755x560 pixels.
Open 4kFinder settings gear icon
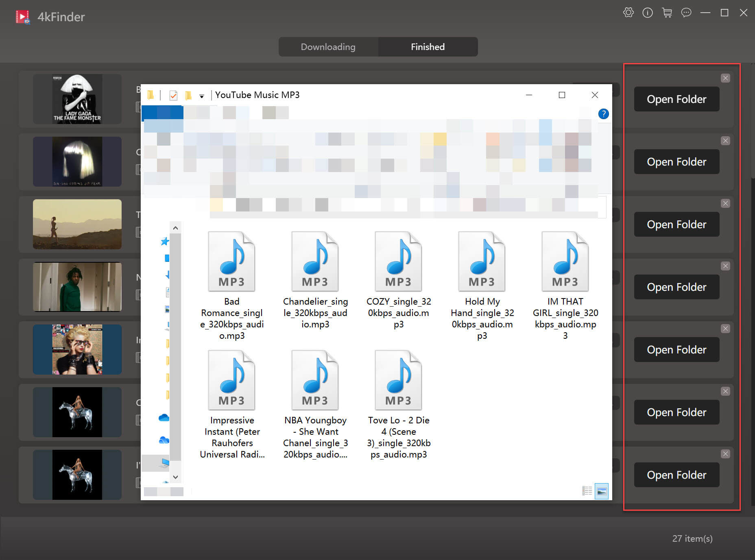[x=628, y=13]
